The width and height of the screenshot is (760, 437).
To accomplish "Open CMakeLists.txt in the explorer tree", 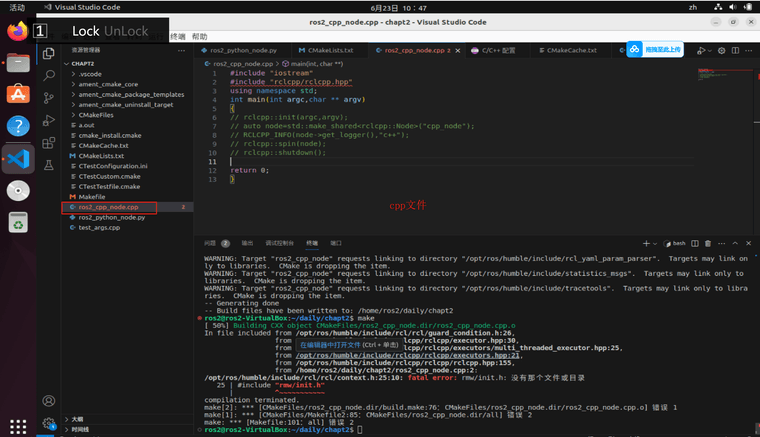I will 101,156.
